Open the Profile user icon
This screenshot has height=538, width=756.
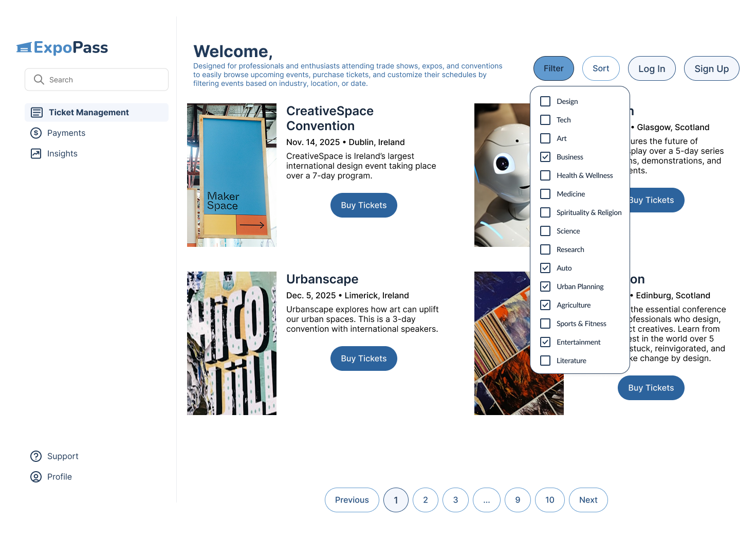coord(36,477)
